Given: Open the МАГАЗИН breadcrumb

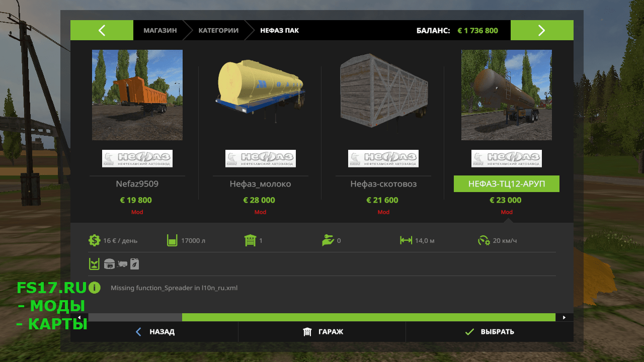Looking at the screenshot, I should [160, 30].
